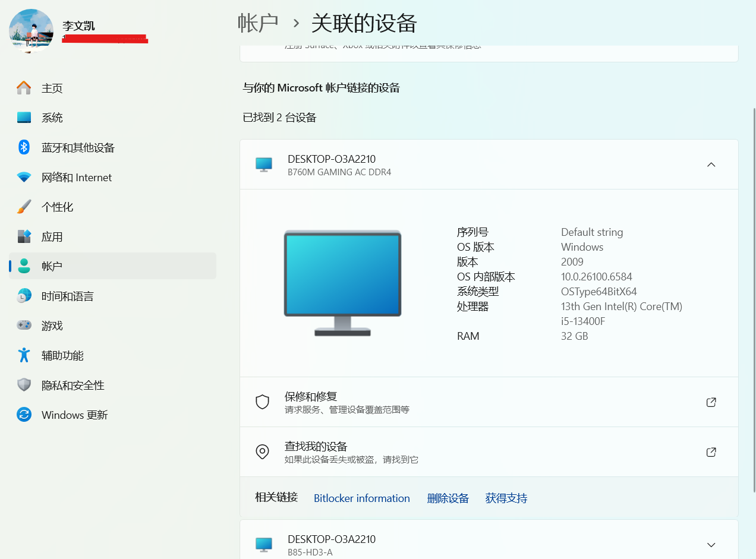Open 辅助功能 settings in the sidebar

tap(112, 355)
